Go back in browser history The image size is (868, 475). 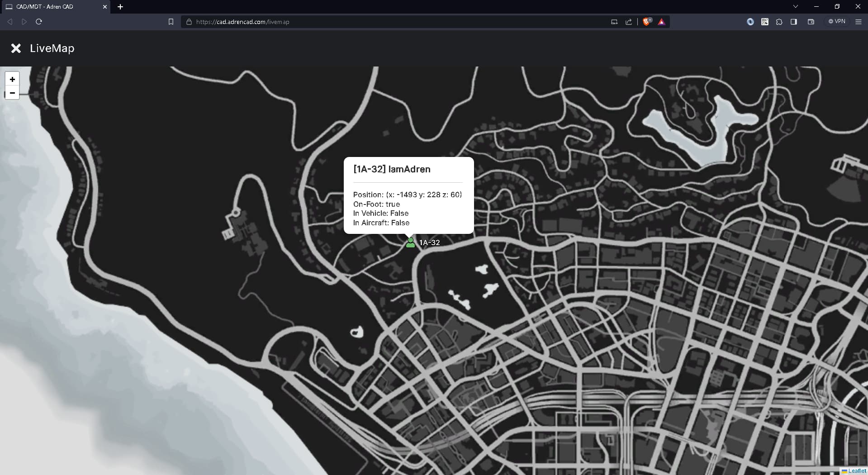click(10, 22)
